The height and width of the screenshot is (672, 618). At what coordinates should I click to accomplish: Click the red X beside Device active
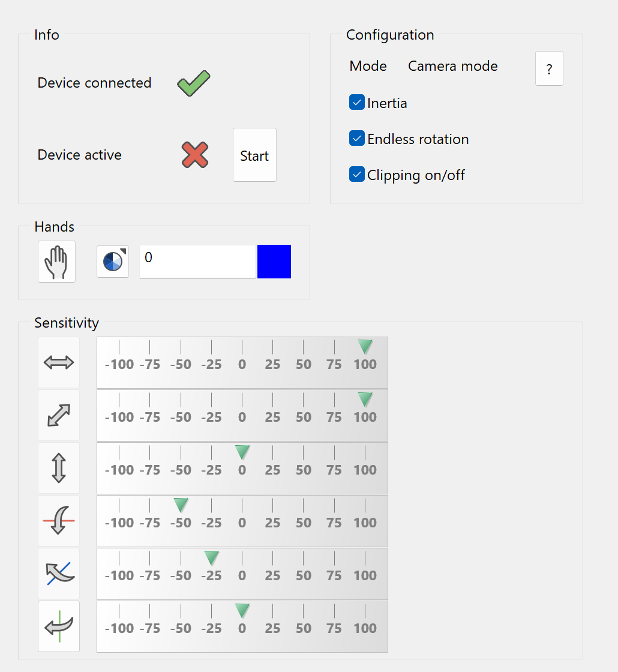tap(194, 155)
